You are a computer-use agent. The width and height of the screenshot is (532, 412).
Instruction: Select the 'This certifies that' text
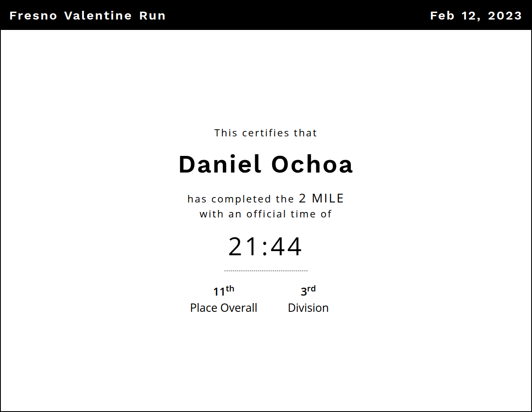tap(266, 133)
